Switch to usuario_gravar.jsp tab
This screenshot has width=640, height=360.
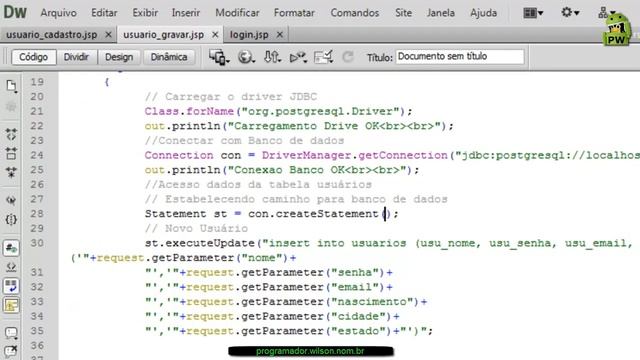point(163,35)
